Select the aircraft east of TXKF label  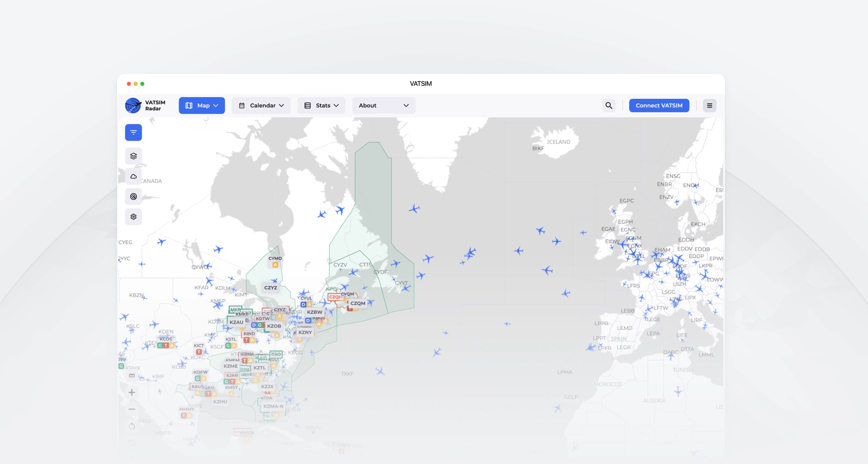coord(380,371)
